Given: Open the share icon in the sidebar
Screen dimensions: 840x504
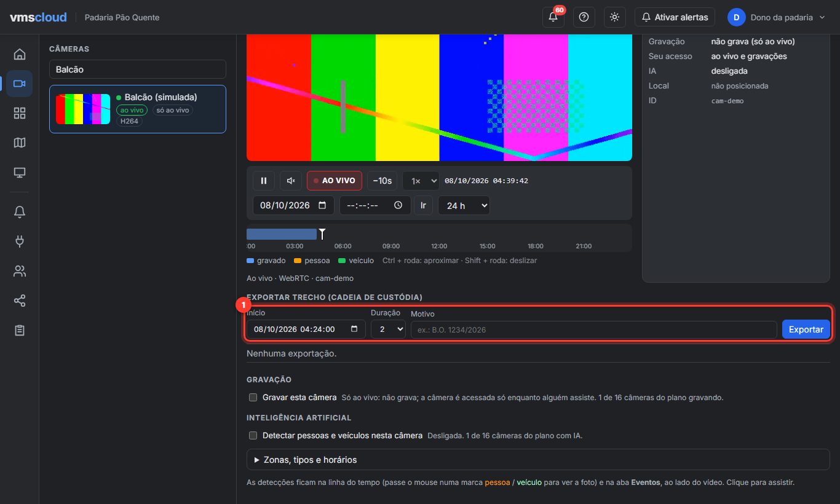Looking at the screenshot, I should tap(20, 301).
